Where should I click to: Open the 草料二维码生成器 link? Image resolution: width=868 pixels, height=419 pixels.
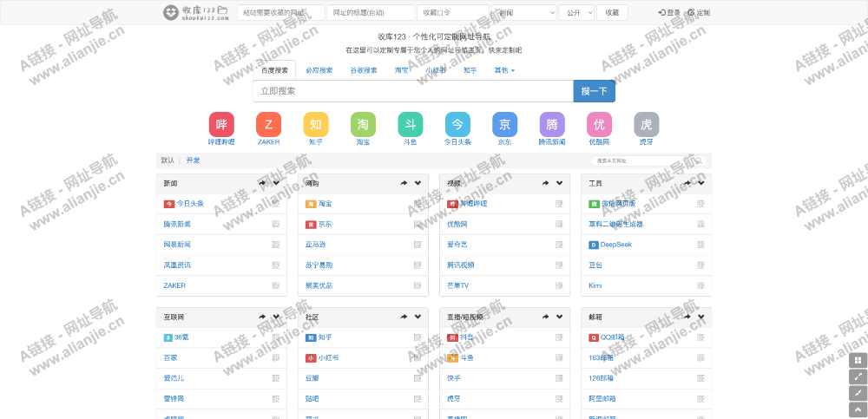(615, 224)
